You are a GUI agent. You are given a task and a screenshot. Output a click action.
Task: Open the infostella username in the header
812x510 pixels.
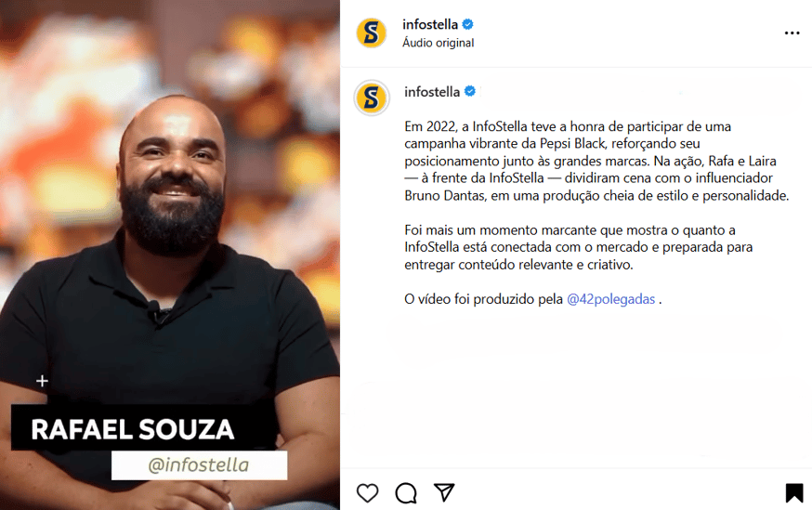430,24
